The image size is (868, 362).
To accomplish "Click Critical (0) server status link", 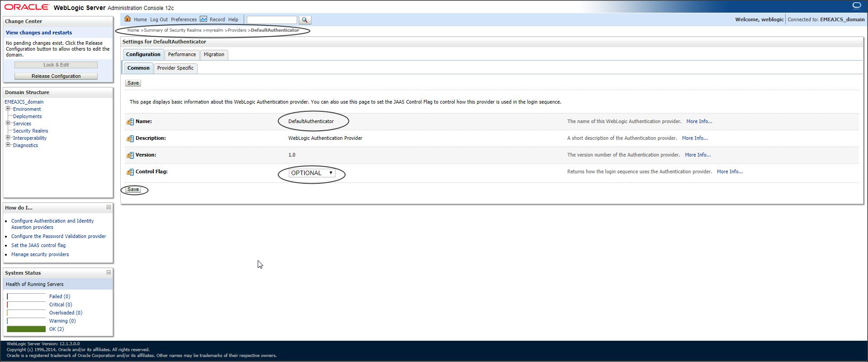I will coord(61,305).
